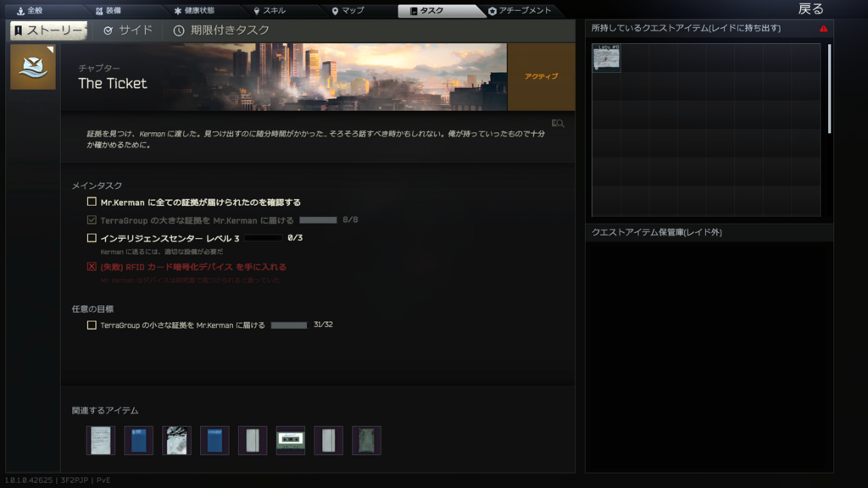Select the last gray package related item
This screenshot has height=488, width=868.
366,441
